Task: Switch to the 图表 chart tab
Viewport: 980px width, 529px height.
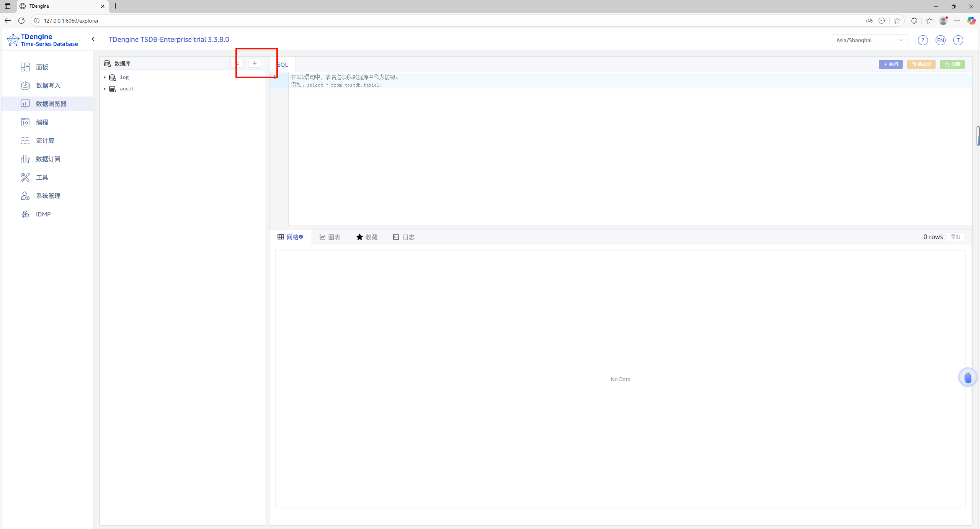Action: click(330, 237)
